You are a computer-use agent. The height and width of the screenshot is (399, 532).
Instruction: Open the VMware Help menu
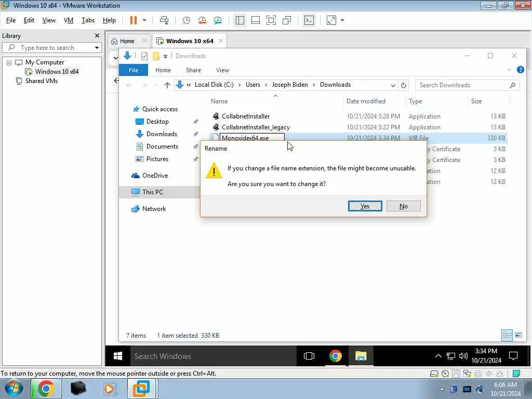click(x=109, y=20)
